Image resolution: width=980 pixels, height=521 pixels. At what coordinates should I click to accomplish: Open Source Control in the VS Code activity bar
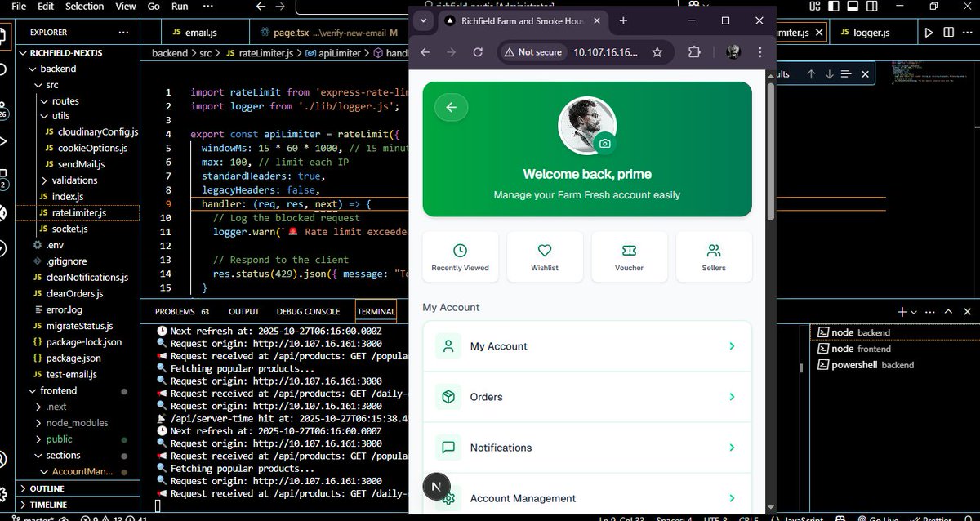2,109
